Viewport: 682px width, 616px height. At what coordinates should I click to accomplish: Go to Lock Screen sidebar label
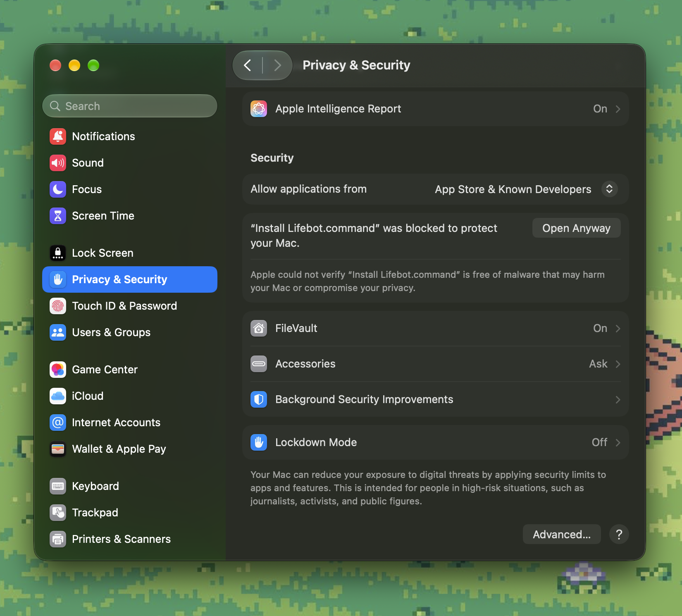tap(103, 253)
